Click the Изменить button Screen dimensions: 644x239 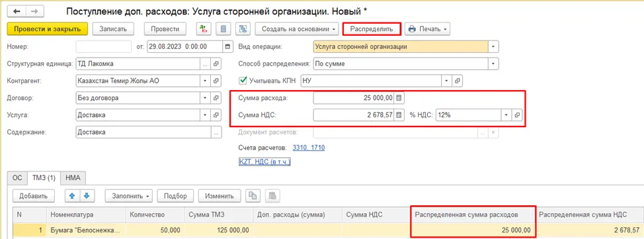(x=220, y=196)
